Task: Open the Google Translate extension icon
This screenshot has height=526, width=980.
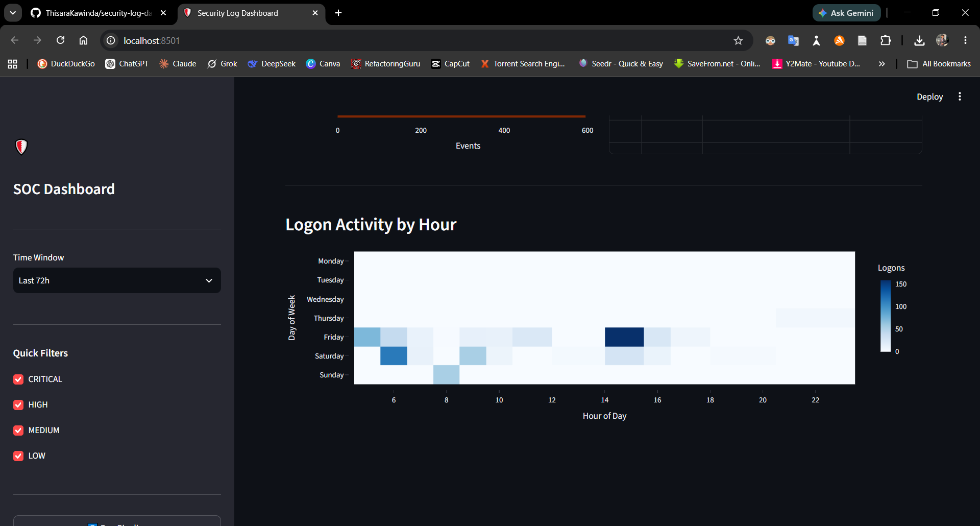Action: pyautogui.click(x=793, y=40)
